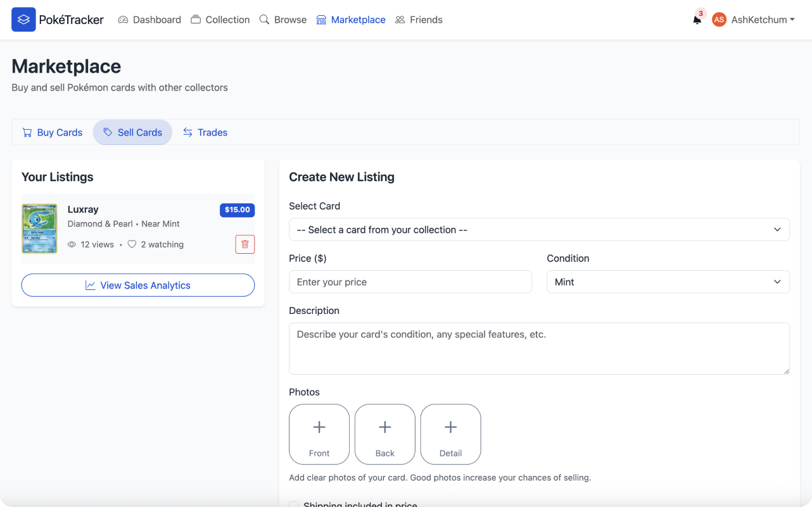Open the Condition dropdown showing Mint

click(668, 282)
